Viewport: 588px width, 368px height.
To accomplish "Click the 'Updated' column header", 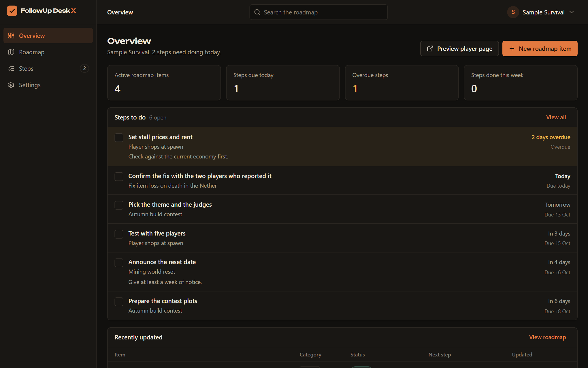I will pos(522,354).
